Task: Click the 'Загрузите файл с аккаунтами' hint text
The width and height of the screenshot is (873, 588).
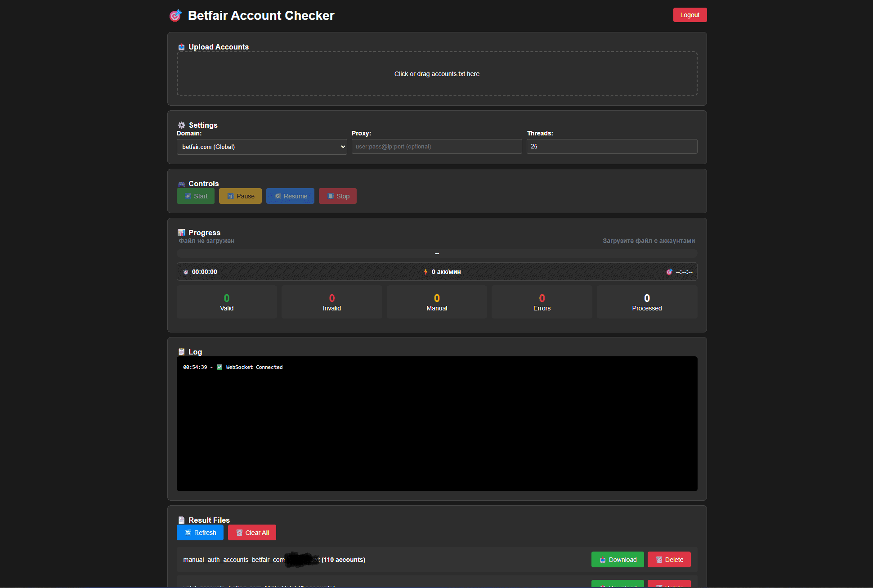Action: 649,241
